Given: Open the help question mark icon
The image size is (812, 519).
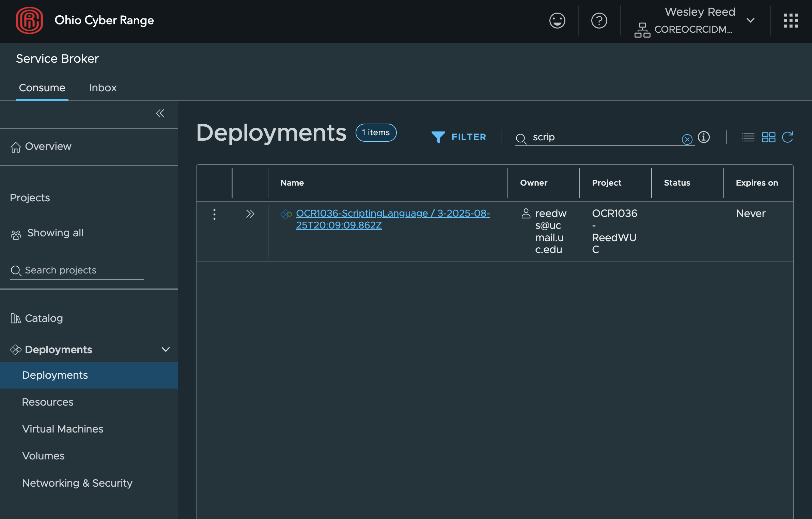Looking at the screenshot, I should [x=599, y=20].
